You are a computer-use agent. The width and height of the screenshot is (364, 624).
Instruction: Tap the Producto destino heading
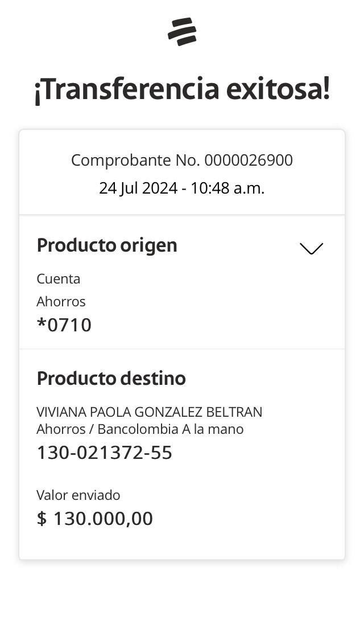coord(111,379)
